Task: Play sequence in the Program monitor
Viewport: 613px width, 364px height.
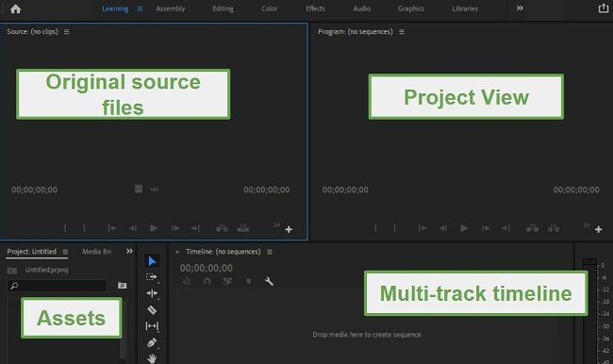Action: [x=464, y=228]
